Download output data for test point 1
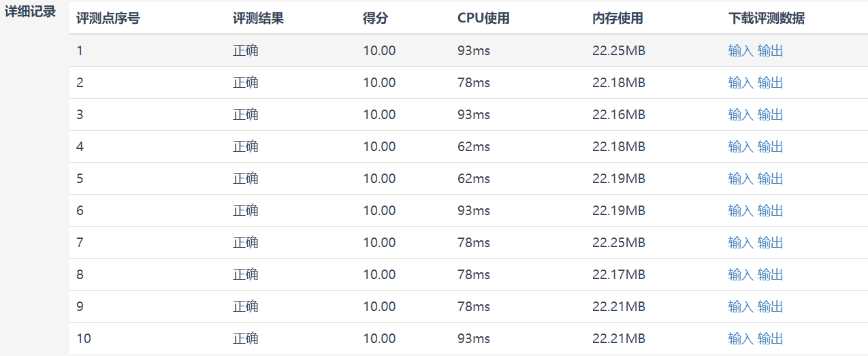The width and height of the screenshot is (868, 356). (x=771, y=51)
